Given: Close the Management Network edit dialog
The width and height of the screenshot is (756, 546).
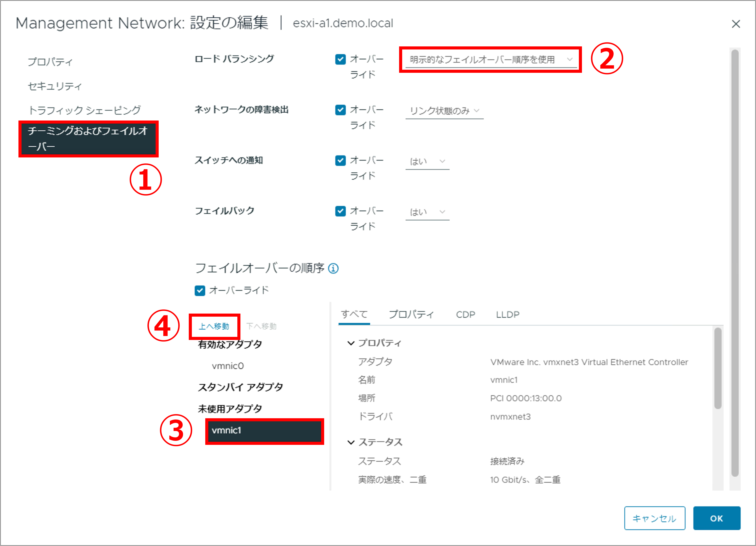Looking at the screenshot, I should [x=736, y=24].
